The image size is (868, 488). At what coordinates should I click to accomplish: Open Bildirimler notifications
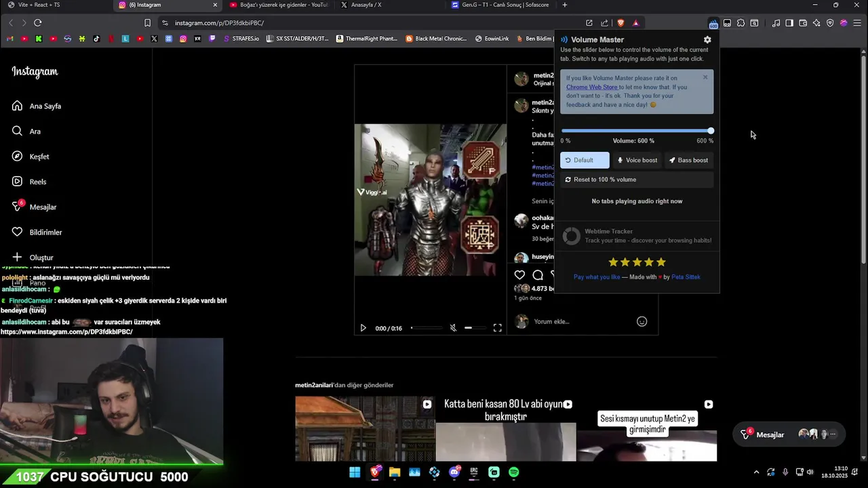[x=38, y=232]
